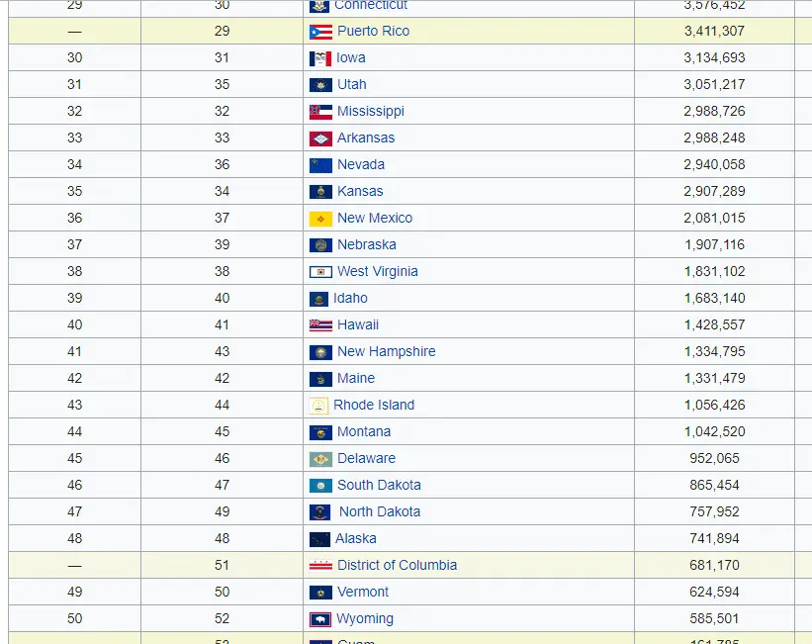Image resolution: width=812 pixels, height=644 pixels.
Task: Click the West Virginia flag icon
Action: [320, 272]
